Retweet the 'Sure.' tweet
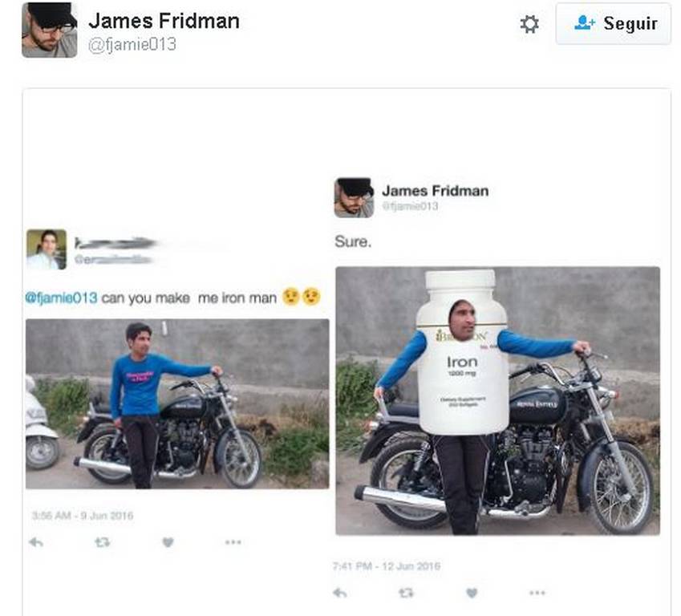The image size is (681, 616). [x=406, y=593]
